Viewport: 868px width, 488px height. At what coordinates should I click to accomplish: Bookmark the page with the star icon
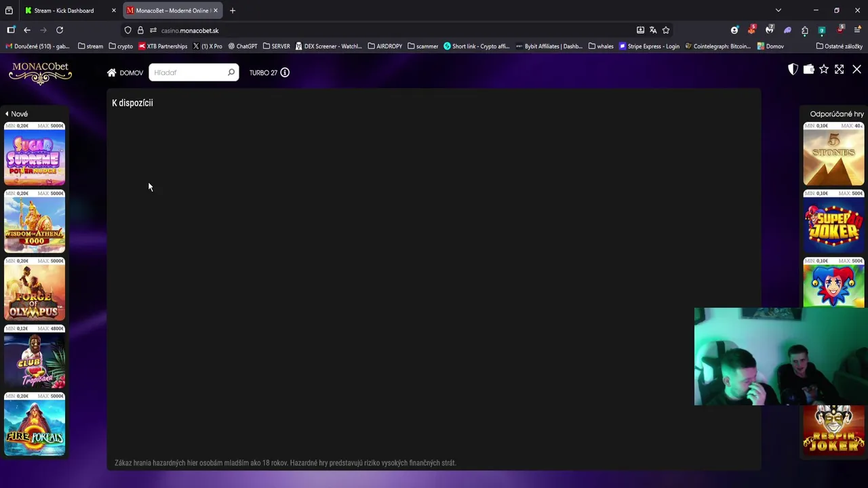point(666,30)
